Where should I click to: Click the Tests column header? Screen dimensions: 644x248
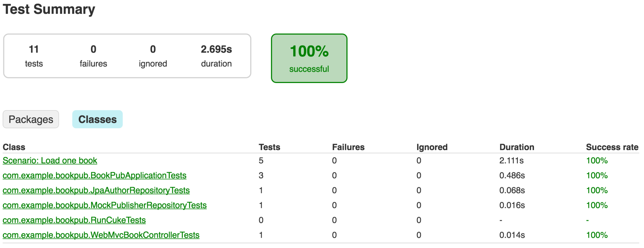269,147
